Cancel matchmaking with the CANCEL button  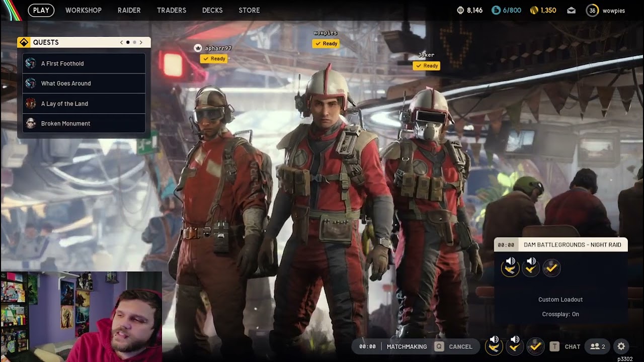pyautogui.click(x=460, y=347)
